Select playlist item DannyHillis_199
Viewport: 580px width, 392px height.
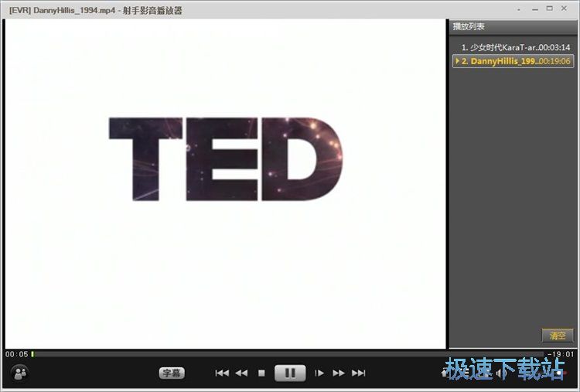[513, 61]
